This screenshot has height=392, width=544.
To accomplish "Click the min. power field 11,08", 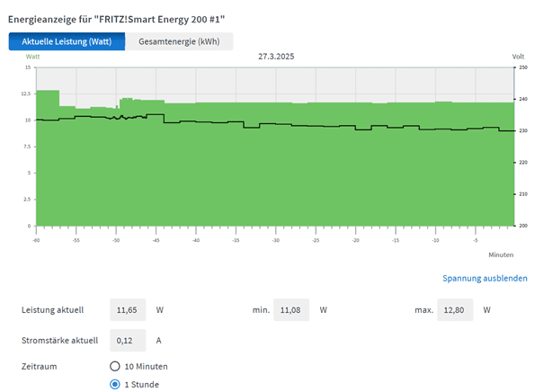I will point(290,310).
